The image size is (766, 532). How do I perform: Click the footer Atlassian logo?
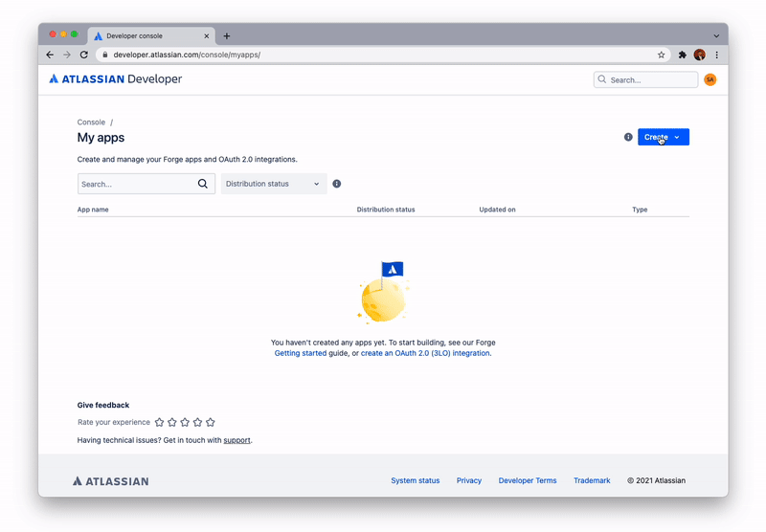(110, 481)
